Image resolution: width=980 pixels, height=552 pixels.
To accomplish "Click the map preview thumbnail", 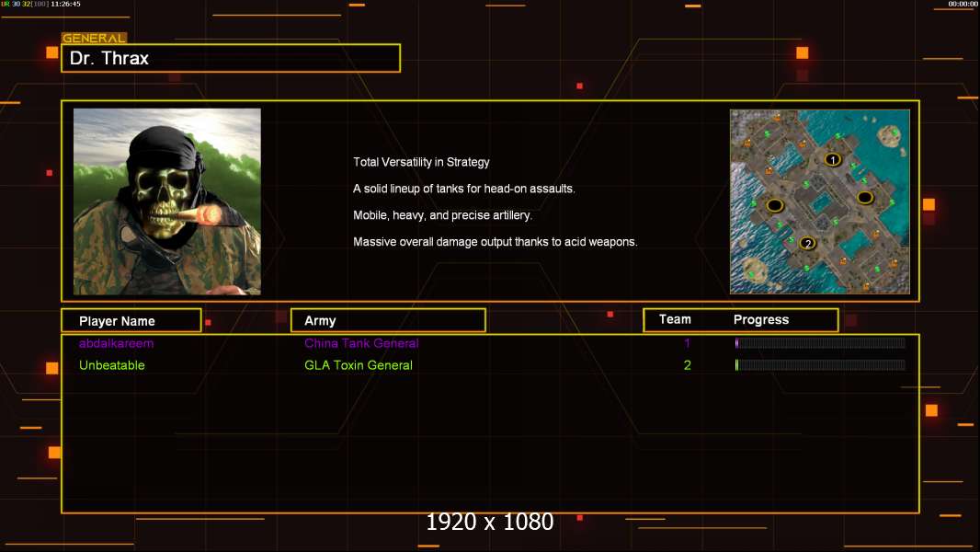I will click(819, 201).
